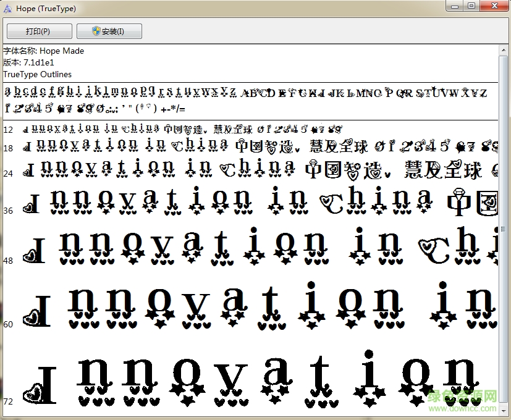Image resolution: width=511 pixels, height=420 pixels.
Task: Click the digits and punctuation sample line
Action: coord(95,108)
